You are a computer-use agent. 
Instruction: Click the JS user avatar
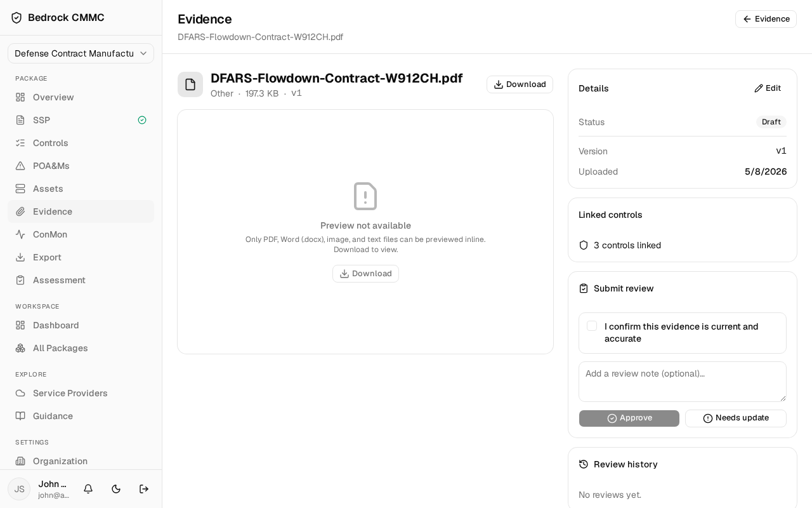(x=19, y=489)
